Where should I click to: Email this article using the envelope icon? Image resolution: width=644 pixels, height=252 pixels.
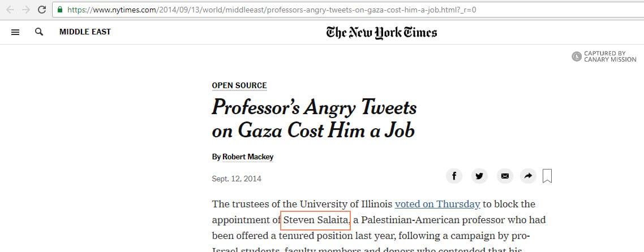505,176
